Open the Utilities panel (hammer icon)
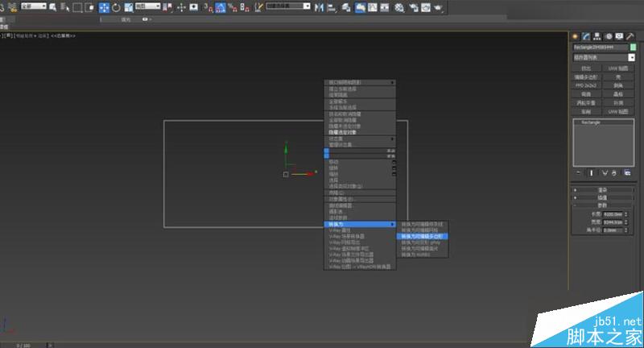Viewport: 644px width, 348px height. click(x=630, y=36)
